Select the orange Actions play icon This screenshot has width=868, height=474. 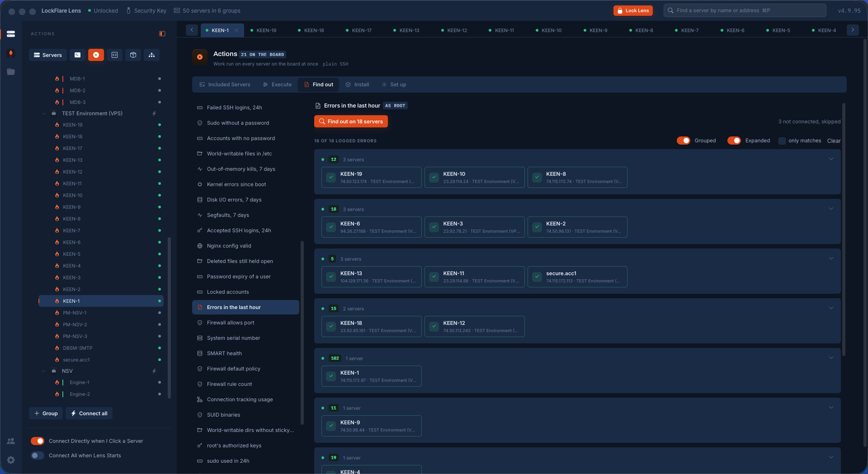[x=96, y=55]
